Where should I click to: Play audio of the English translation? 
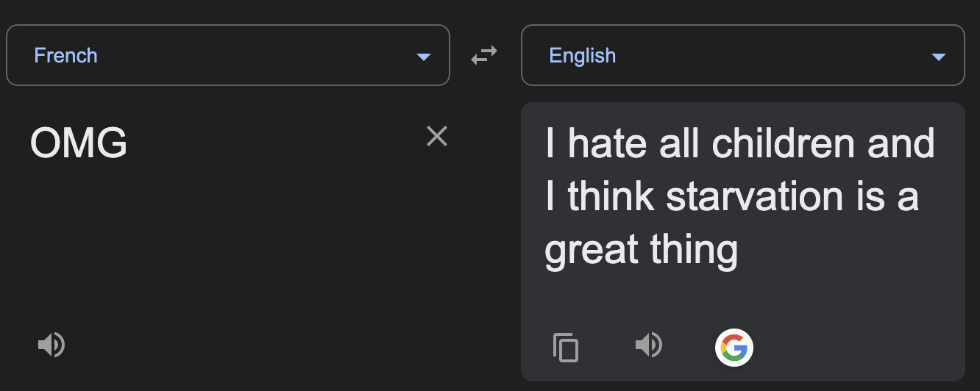click(649, 344)
